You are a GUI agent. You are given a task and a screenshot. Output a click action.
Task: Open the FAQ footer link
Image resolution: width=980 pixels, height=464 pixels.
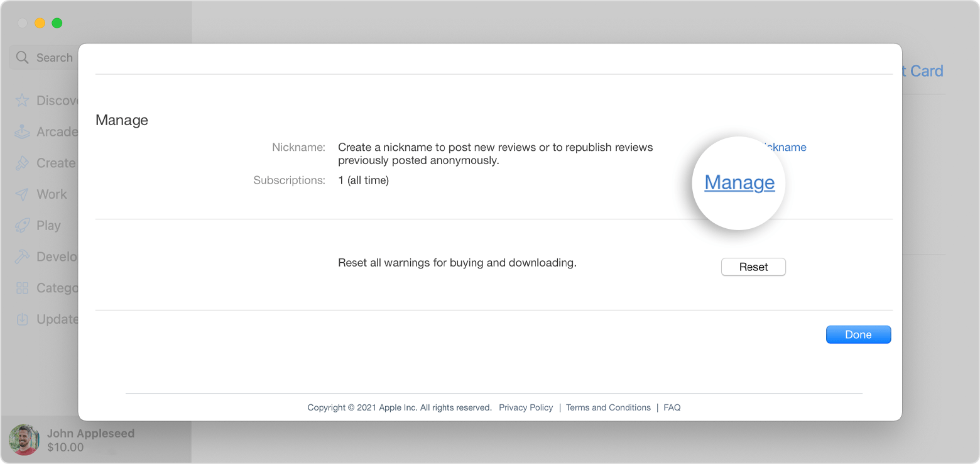[672, 407]
